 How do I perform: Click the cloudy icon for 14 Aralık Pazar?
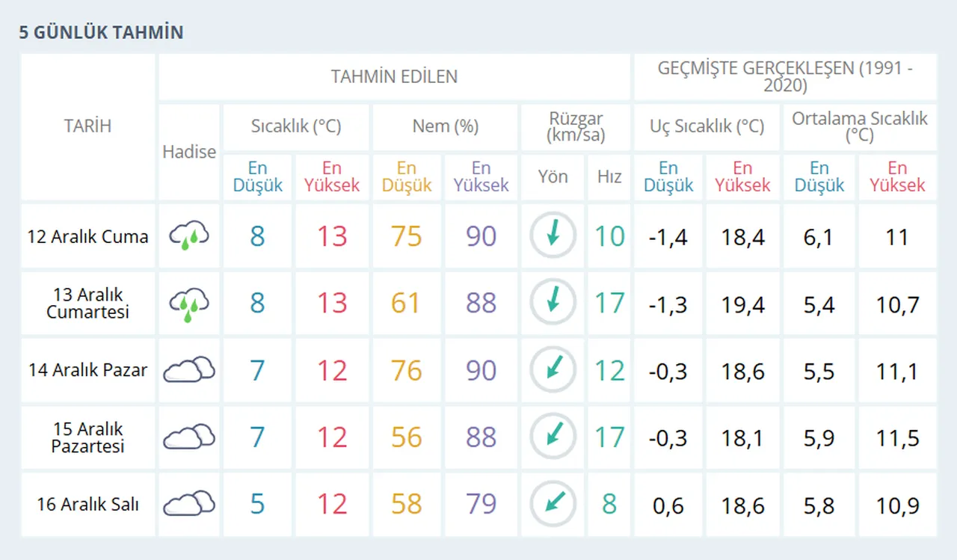[x=188, y=369]
